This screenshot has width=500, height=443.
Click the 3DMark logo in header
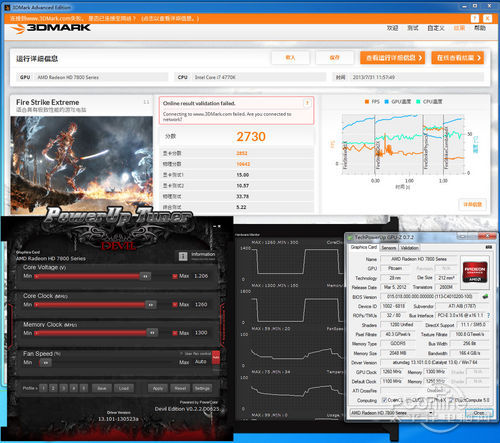click(51, 29)
